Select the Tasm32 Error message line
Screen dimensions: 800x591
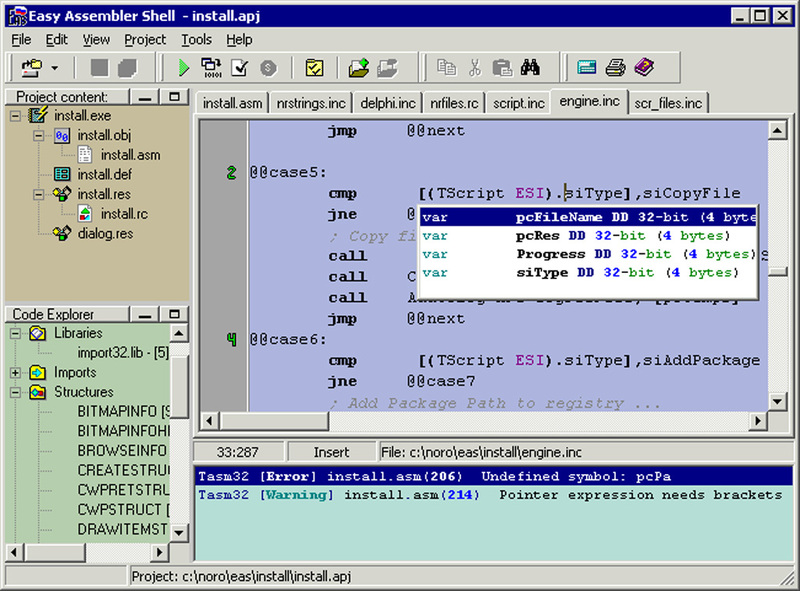pyautogui.click(x=493, y=477)
